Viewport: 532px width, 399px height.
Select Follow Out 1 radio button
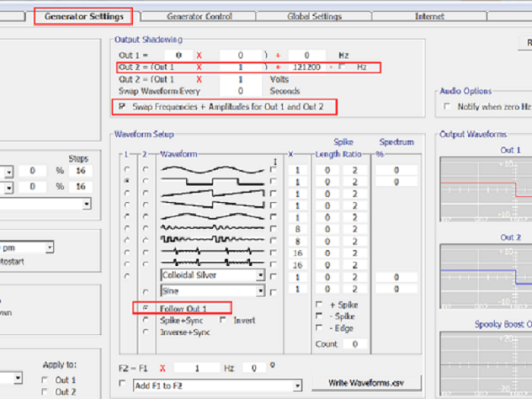coord(145,309)
